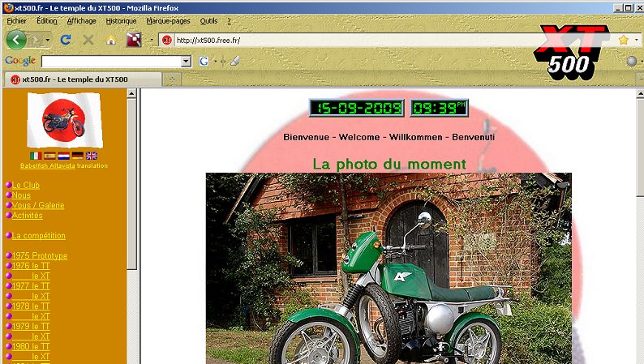Click the main page scroll-up arrow
Screen dimensions: 644x364
tap(640, 94)
